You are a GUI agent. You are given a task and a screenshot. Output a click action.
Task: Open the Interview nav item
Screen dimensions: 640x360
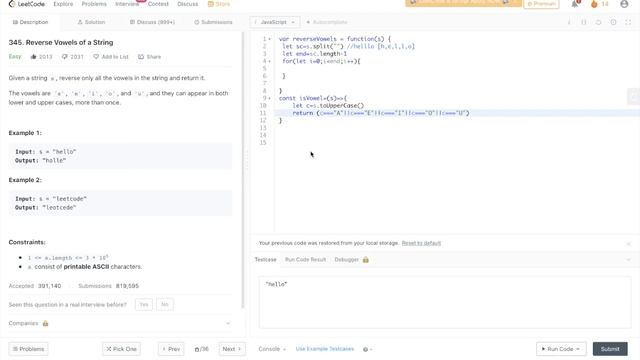127,4
